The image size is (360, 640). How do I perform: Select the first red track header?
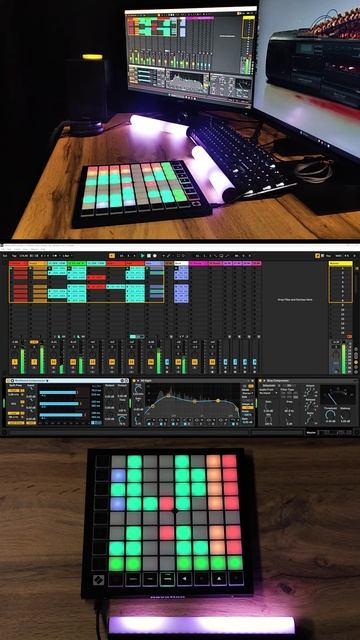(18, 264)
